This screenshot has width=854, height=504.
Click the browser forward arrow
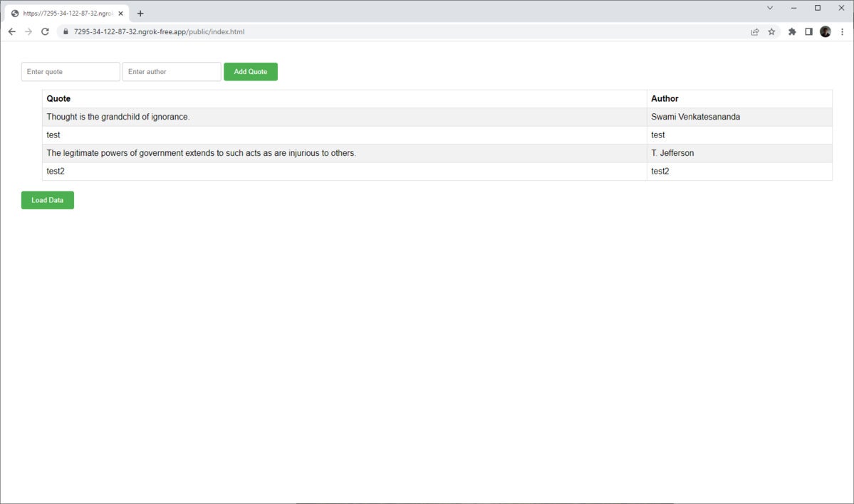(x=28, y=31)
